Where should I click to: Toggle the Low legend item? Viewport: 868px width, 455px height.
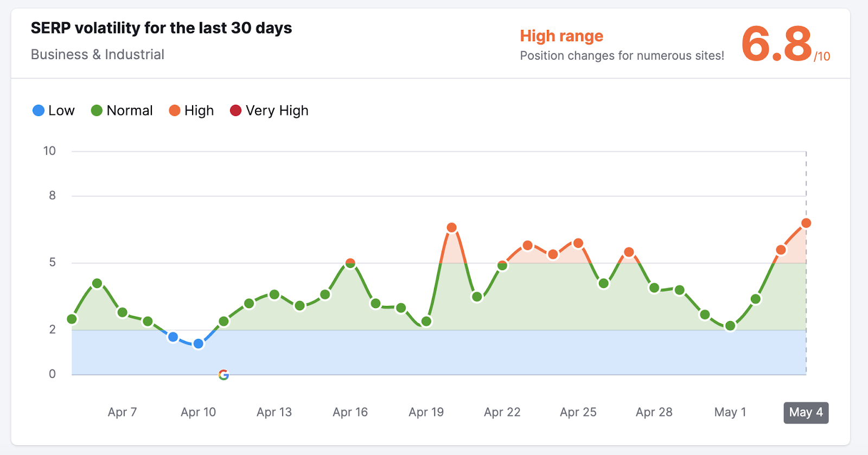click(x=53, y=111)
